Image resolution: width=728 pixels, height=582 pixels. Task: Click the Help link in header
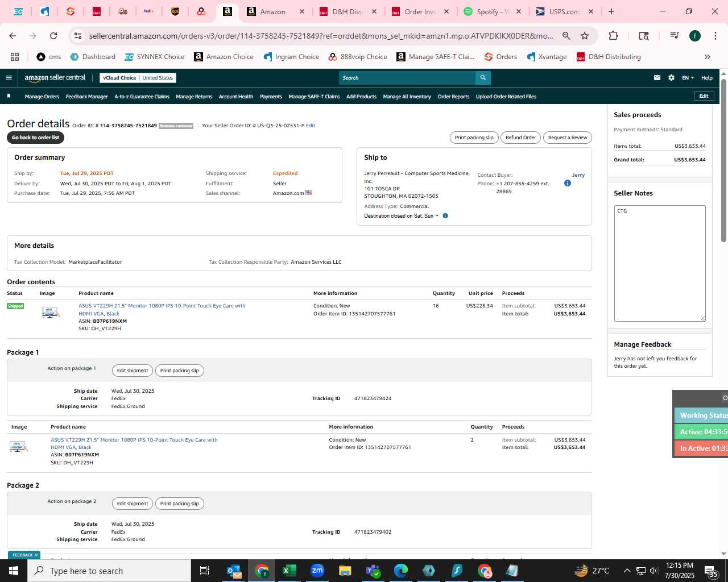tap(707, 78)
